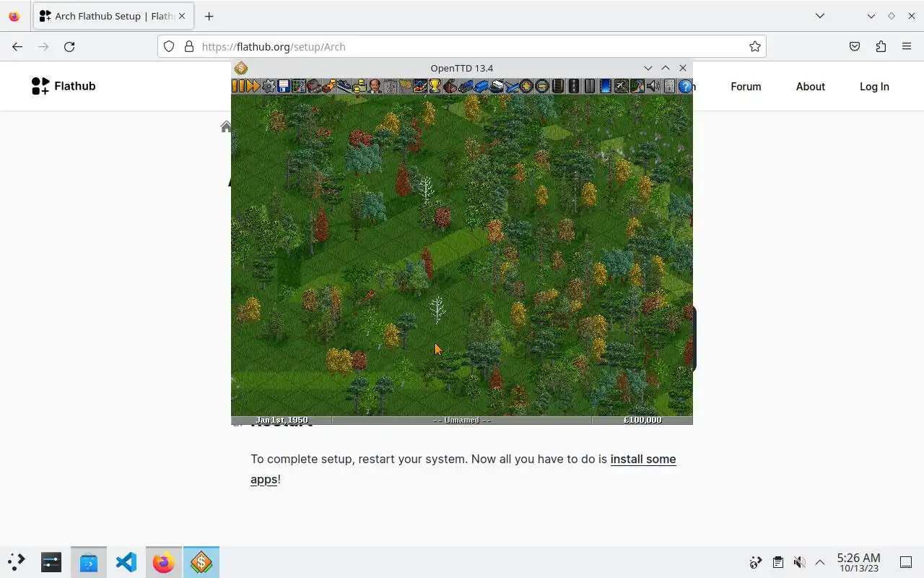Open the Firefox extensions menu
Screen dimensions: 924x578
pos(881,46)
